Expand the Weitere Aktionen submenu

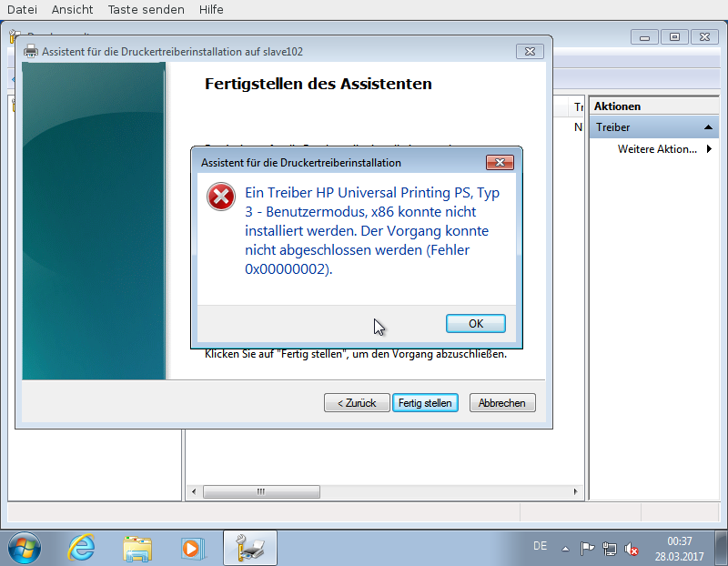(708, 148)
